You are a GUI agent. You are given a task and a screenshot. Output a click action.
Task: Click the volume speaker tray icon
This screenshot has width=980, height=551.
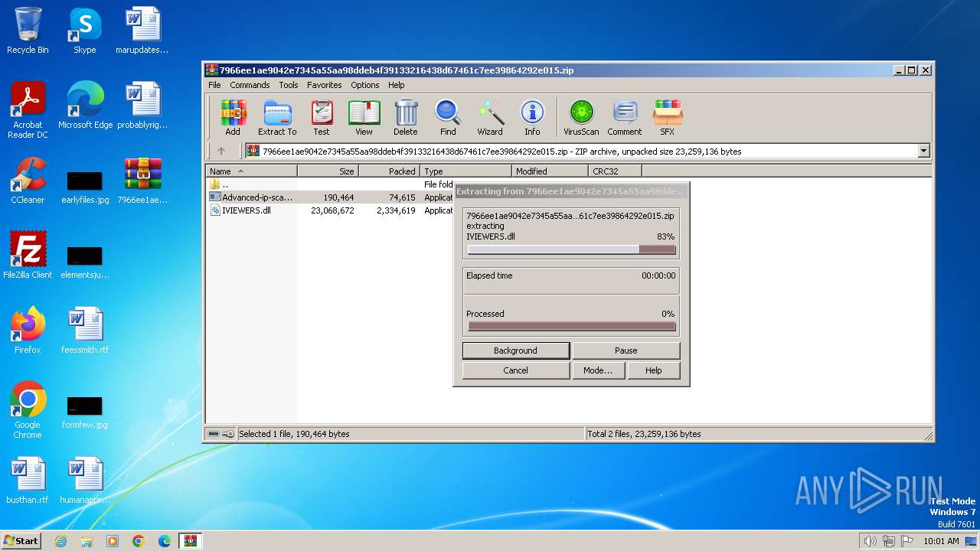point(870,541)
